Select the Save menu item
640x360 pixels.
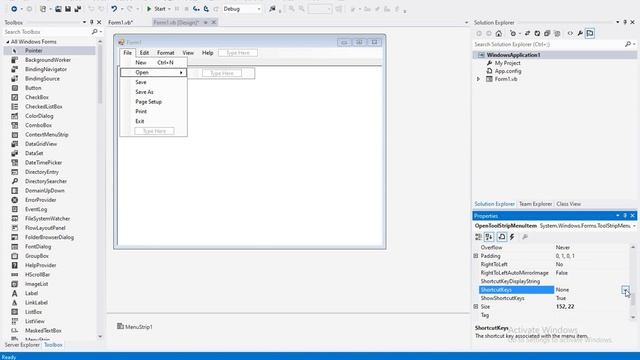tap(153, 82)
